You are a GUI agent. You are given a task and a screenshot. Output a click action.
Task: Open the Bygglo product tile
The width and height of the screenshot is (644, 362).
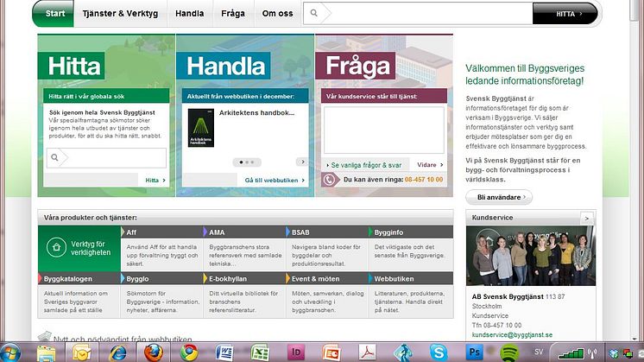(162, 295)
